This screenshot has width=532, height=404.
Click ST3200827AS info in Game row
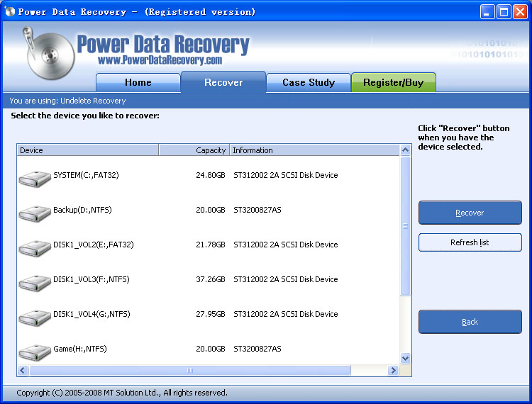[x=257, y=349]
